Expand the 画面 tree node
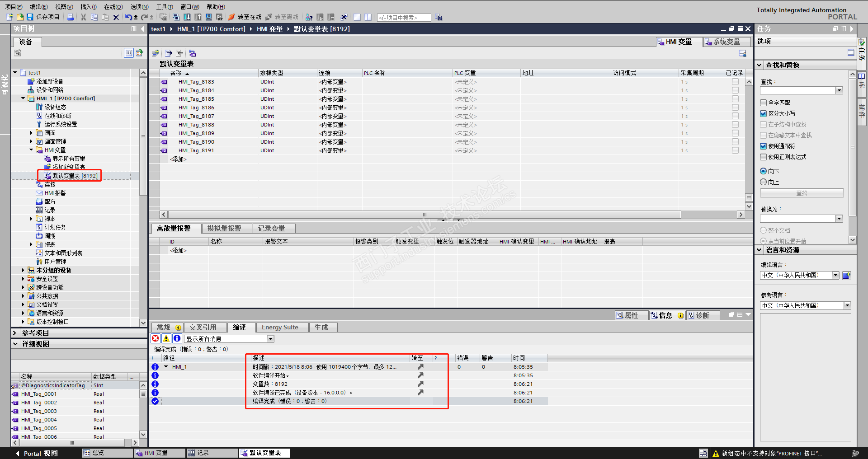The image size is (868, 459). 31,133
